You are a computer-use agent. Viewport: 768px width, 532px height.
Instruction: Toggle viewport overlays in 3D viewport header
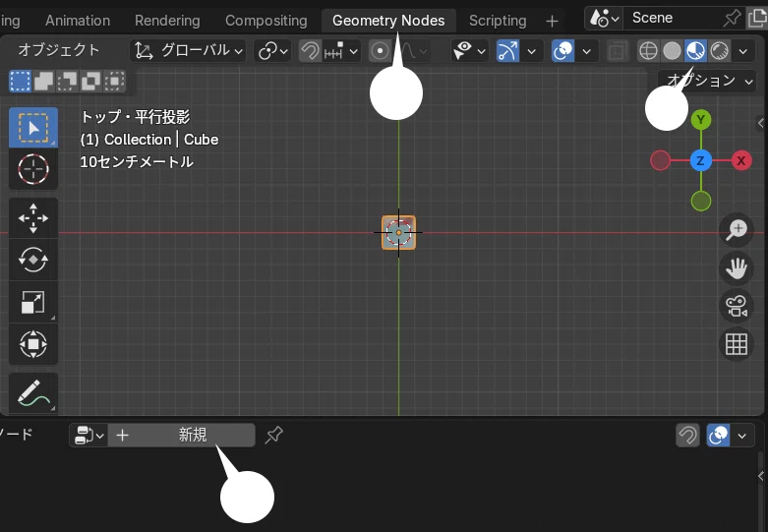(x=562, y=50)
